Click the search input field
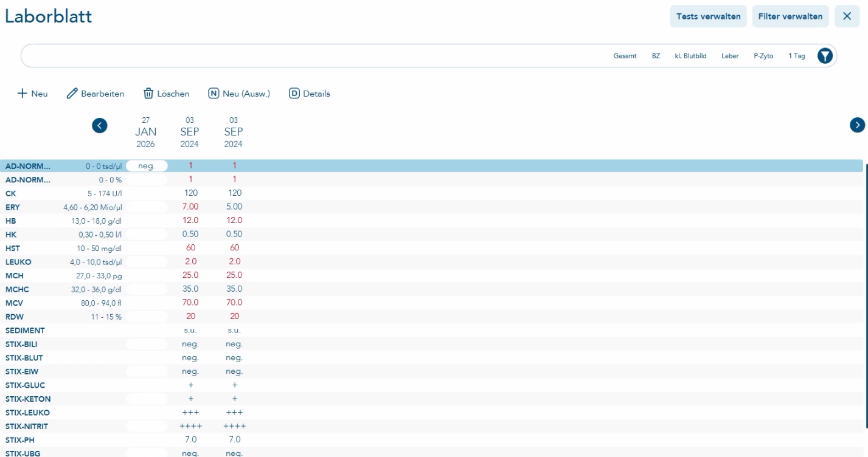Screen dimensions: 868x457 [x=304, y=56]
